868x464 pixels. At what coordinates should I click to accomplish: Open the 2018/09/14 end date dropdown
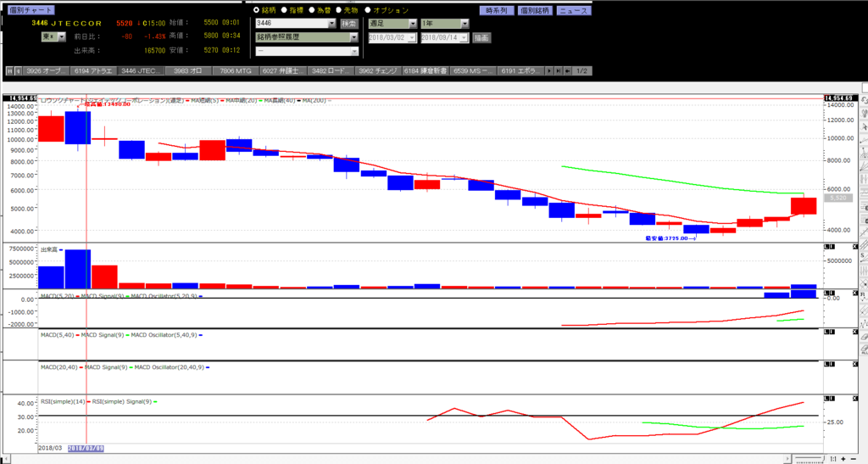click(x=464, y=37)
